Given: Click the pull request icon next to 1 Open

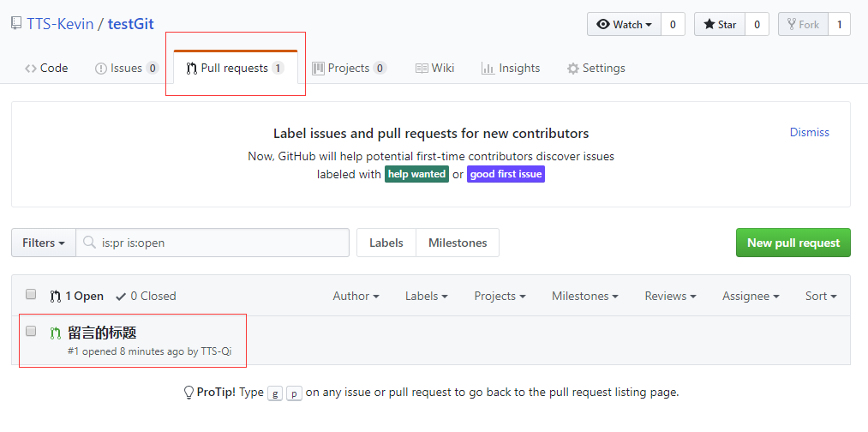Looking at the screenshot, I should 56,297.
